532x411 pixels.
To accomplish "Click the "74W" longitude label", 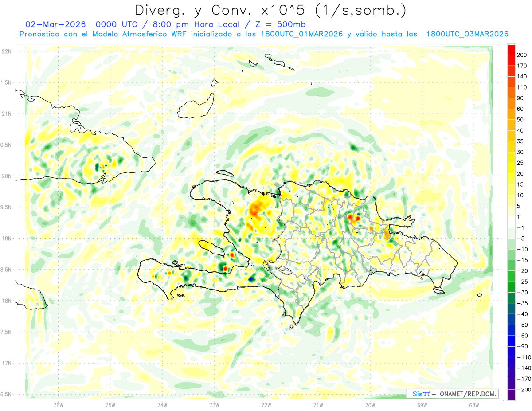I will point(162,405).
